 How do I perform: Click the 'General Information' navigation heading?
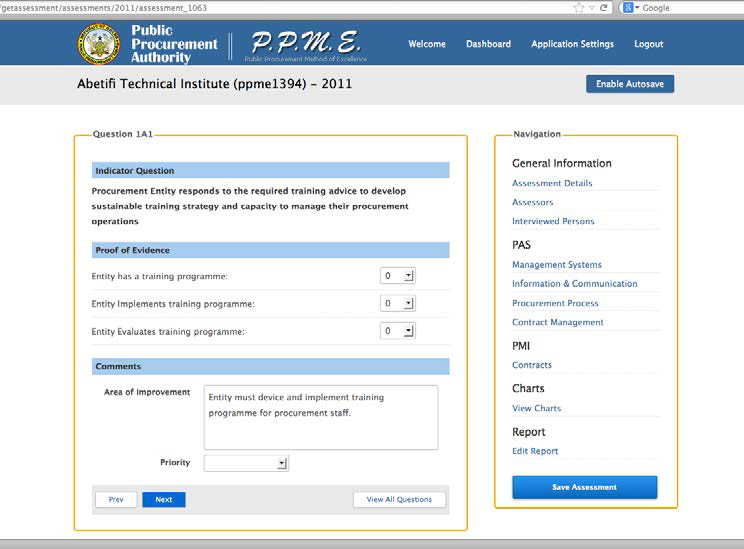pos(562,163)
